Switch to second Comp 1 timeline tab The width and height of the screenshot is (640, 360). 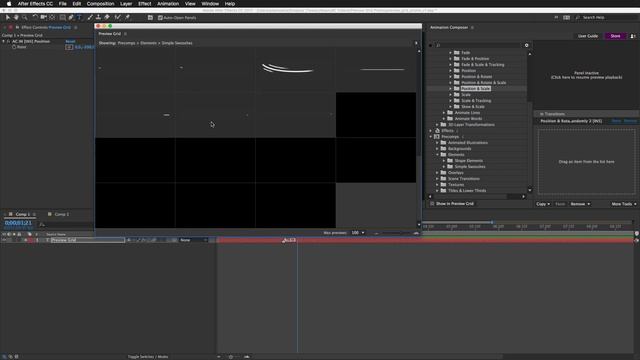(x=62, y=214)
